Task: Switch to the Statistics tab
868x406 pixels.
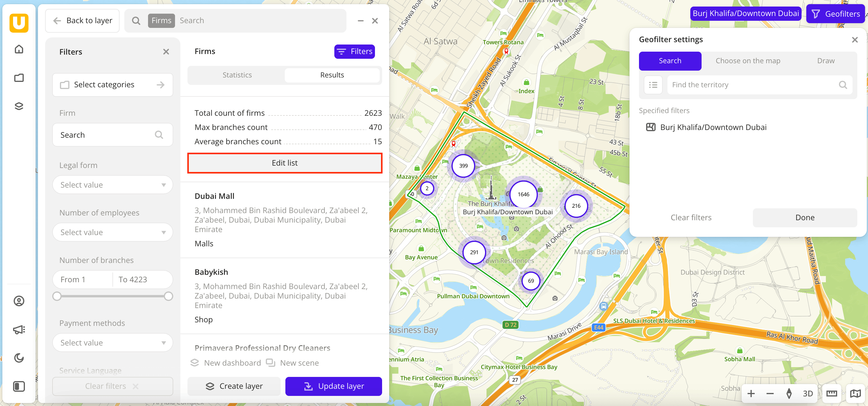Action: click(x=237, y=75)
